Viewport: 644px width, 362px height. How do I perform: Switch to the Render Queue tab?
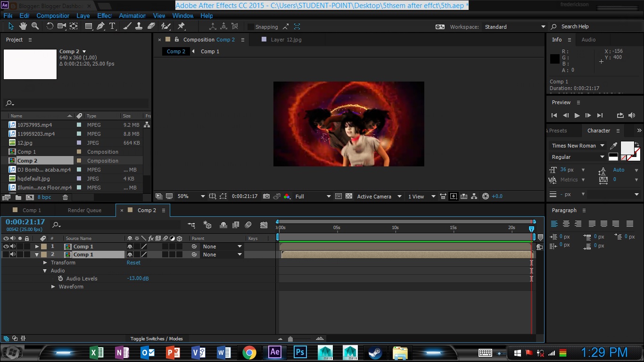84,210
